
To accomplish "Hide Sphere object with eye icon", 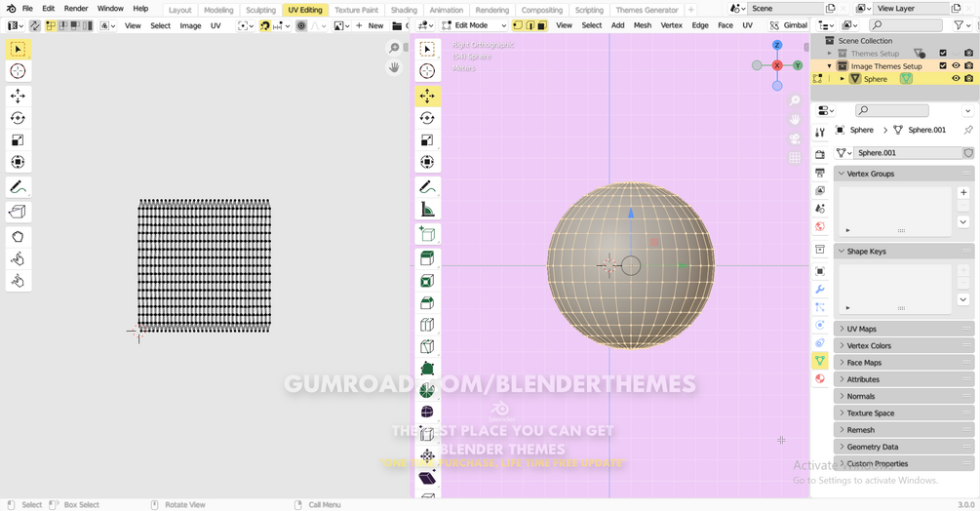I will coord(956,79).
